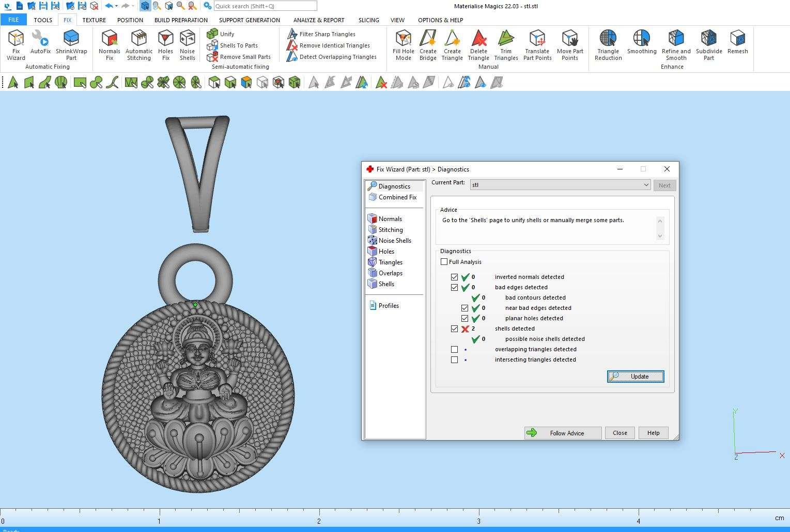Switch to the ANALYZE & REPORT tab
The image size is (790, 532).
[318, 20]
